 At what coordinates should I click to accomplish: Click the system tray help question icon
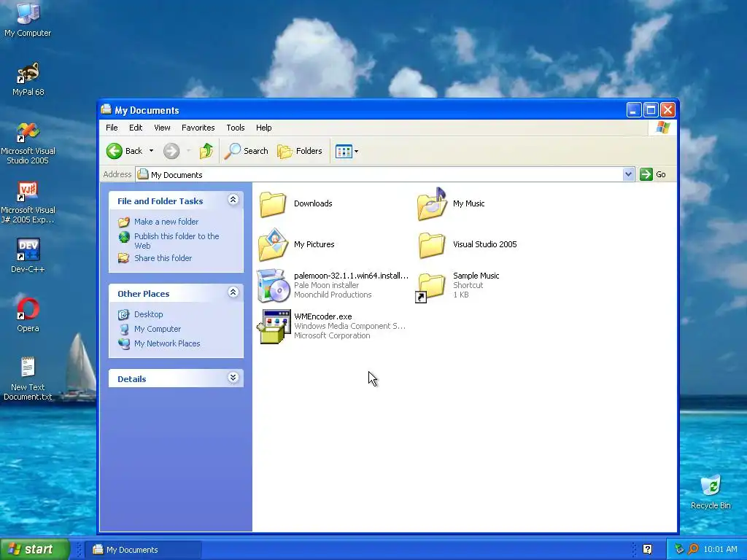point(648,549)
